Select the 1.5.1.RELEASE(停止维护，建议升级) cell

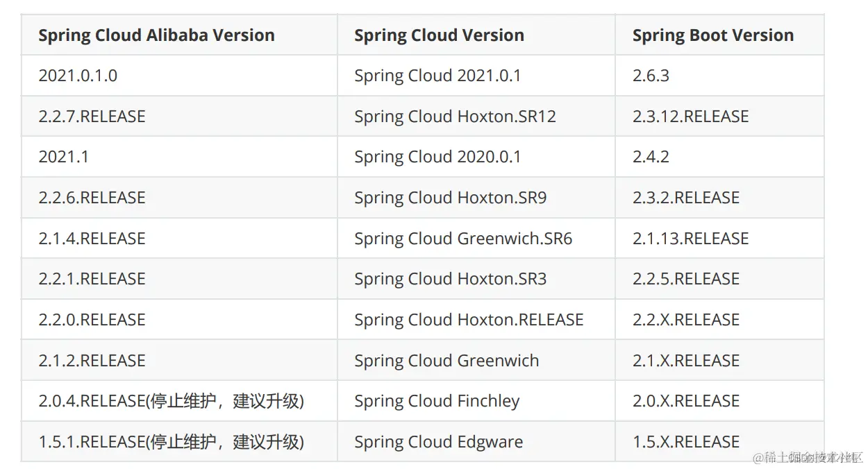pos(179,441)
